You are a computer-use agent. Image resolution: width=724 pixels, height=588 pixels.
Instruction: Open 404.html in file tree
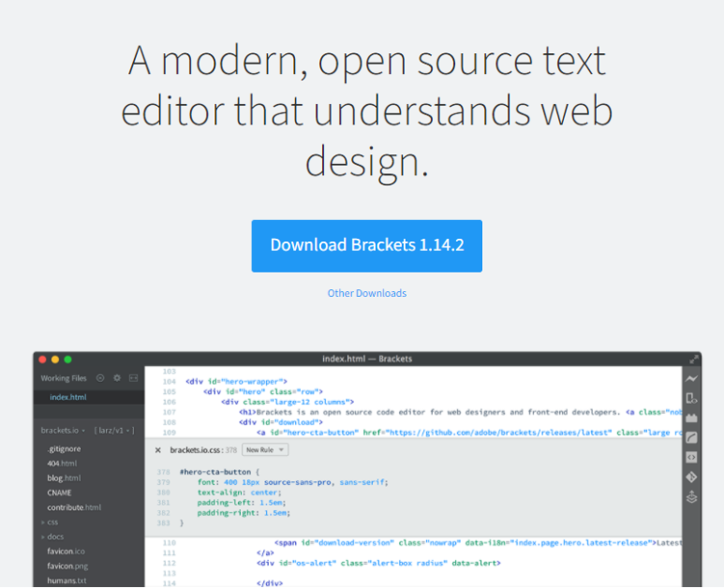(62, 463)
